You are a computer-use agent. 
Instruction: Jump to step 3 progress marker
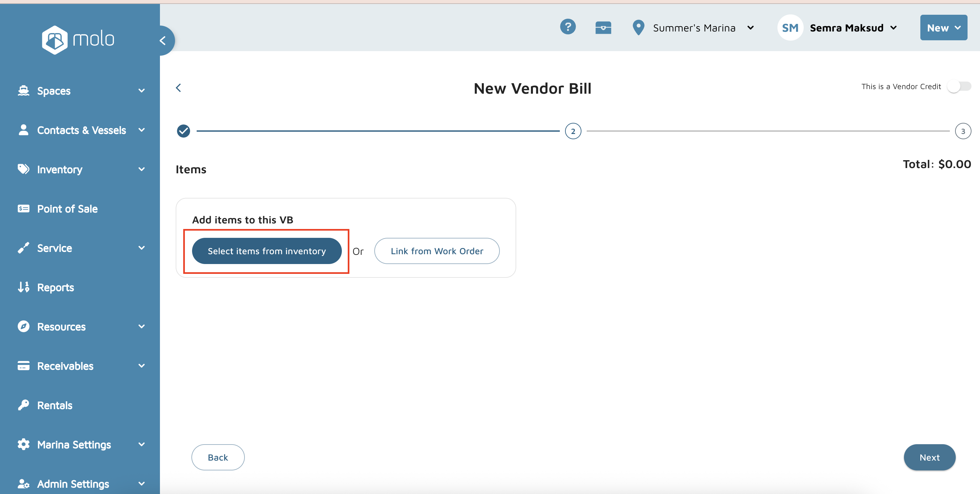963,131
